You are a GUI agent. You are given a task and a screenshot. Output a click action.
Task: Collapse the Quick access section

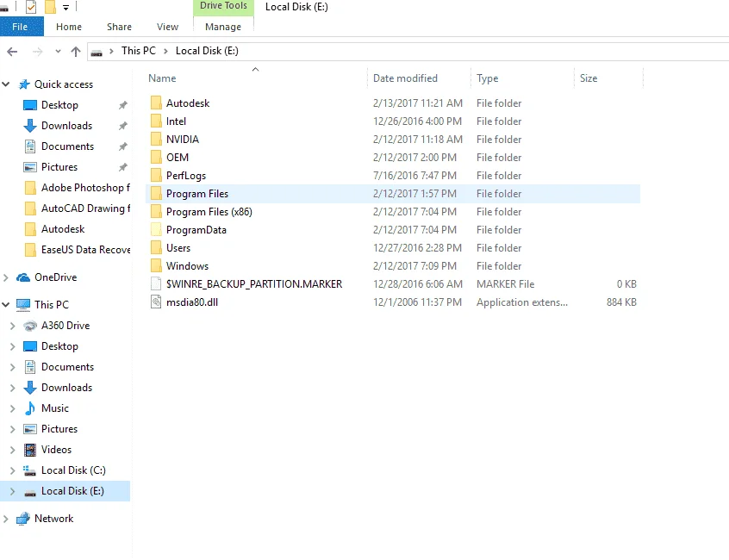point(6,84)
